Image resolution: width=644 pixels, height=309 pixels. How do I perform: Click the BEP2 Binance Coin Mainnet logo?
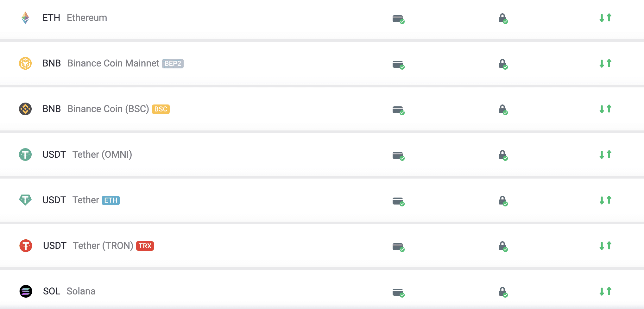(25, 63)
